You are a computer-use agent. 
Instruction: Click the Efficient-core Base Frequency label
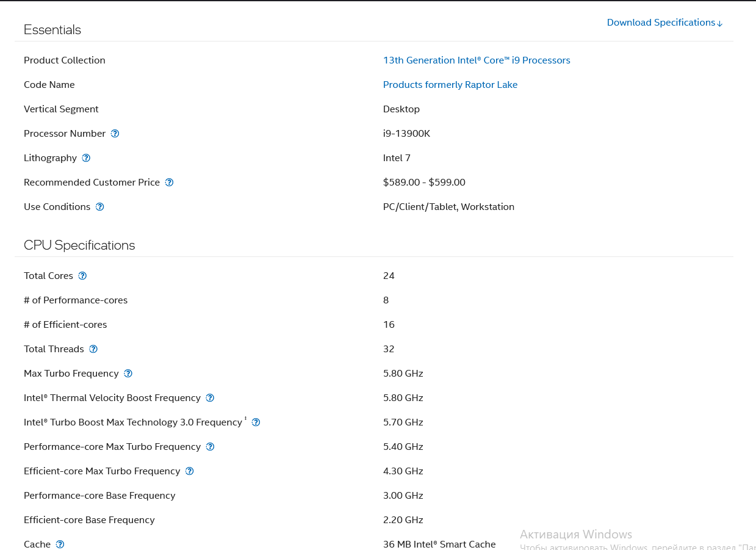click(89, 520)
